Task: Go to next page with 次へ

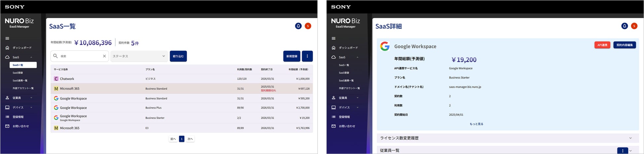Action: [190, 139]
